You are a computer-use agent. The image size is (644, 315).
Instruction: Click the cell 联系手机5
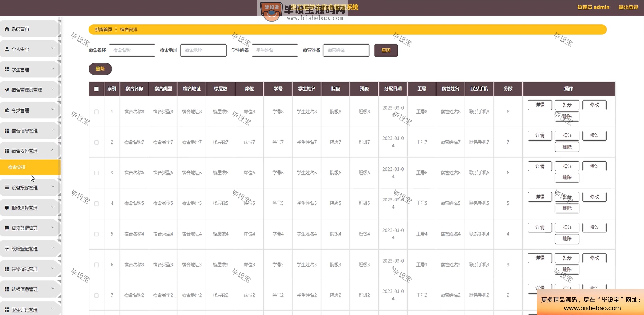point(479,203)
